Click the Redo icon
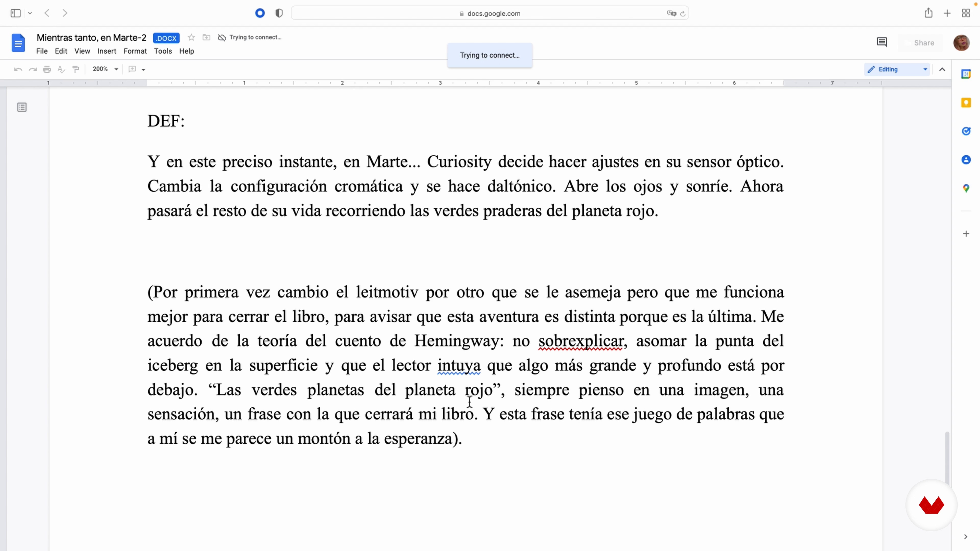 coord(33,69)
